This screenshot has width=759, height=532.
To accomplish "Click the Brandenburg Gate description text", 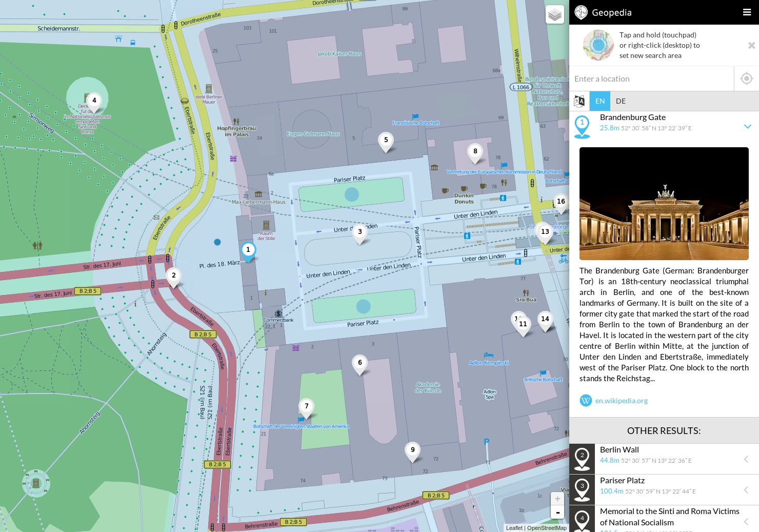I will coord(664,324).
